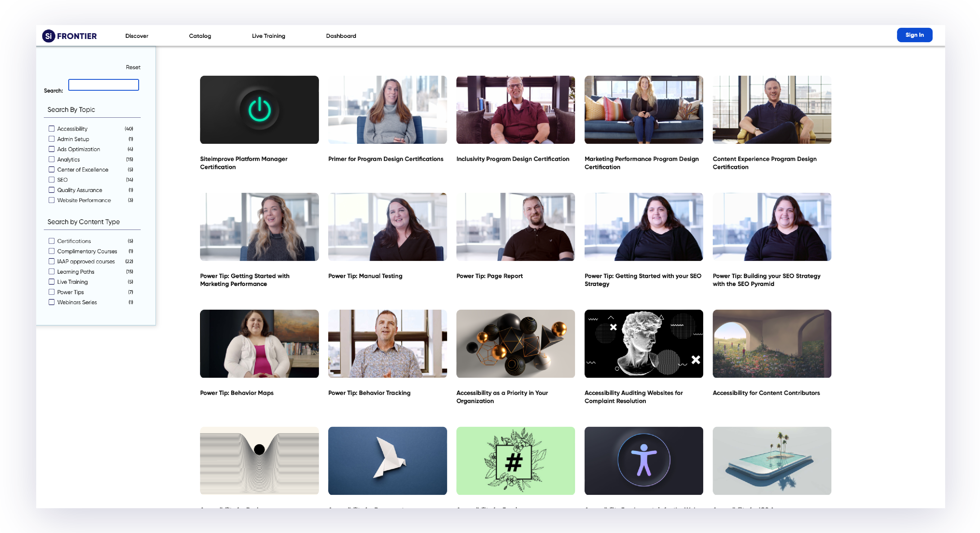The height and width of the screenshot is (533, 980).
Task: Check the Accessibility topic checkbox
Action: point(51,129)
